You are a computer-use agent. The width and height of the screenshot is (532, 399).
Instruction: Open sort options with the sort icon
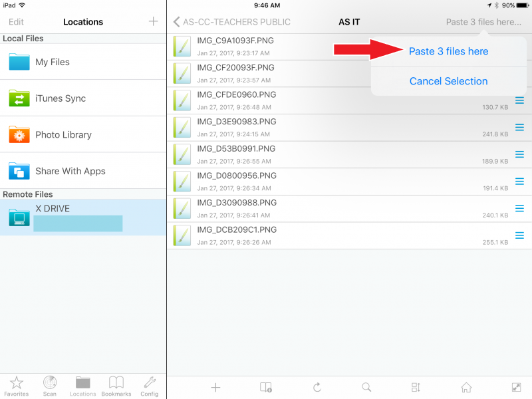(415, 386)
